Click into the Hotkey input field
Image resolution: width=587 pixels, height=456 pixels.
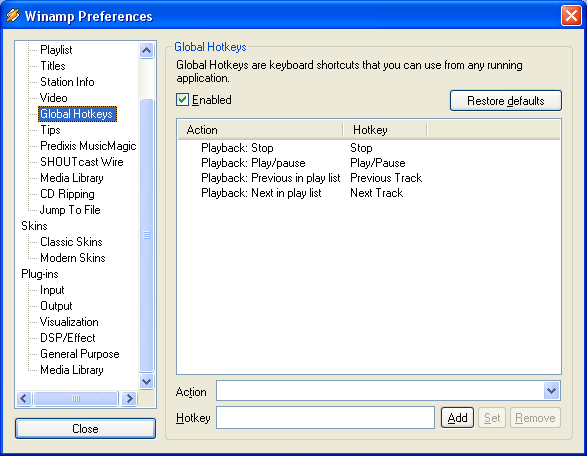(325, 417)
